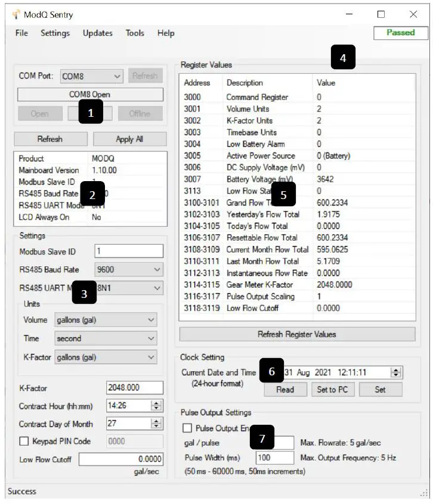Click the Open COM port button
This screenshot has height=504, width=433.
[40, 113]
